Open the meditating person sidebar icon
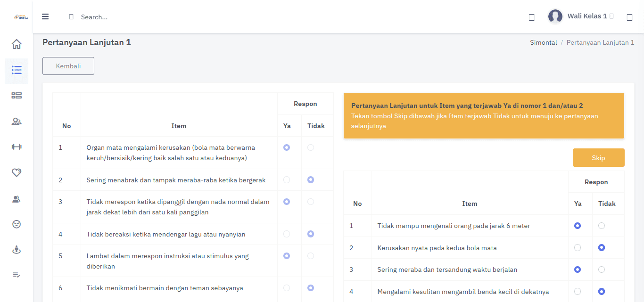This screenshot has height=302, width=644. coord(17,250)
